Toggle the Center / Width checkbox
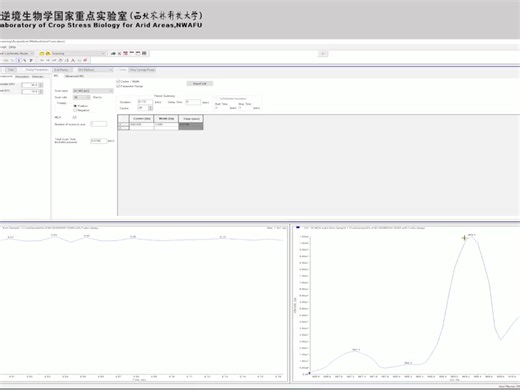 click(118, 81)
